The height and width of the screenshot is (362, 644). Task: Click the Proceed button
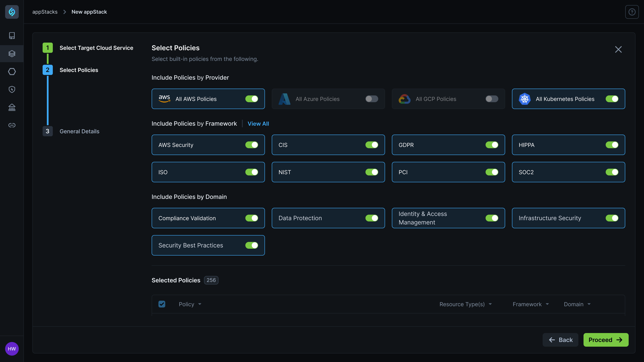[606, 340]
